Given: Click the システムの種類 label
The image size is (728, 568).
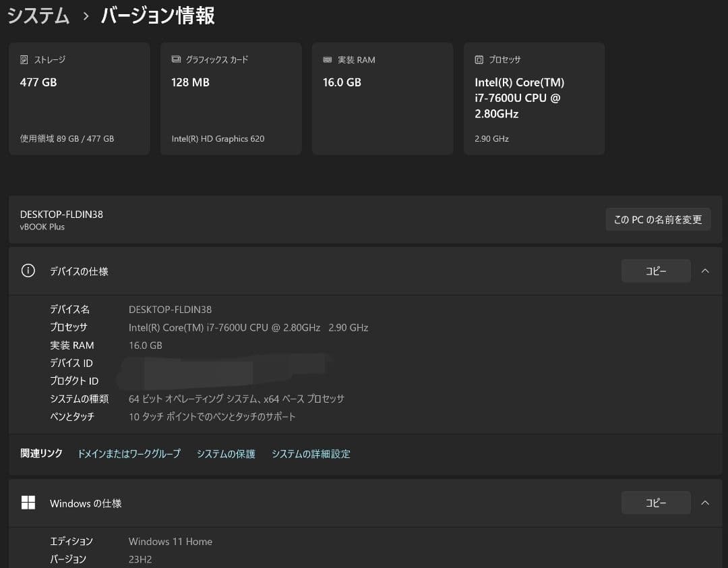Looking at the screenshot, I should (80, 399).
